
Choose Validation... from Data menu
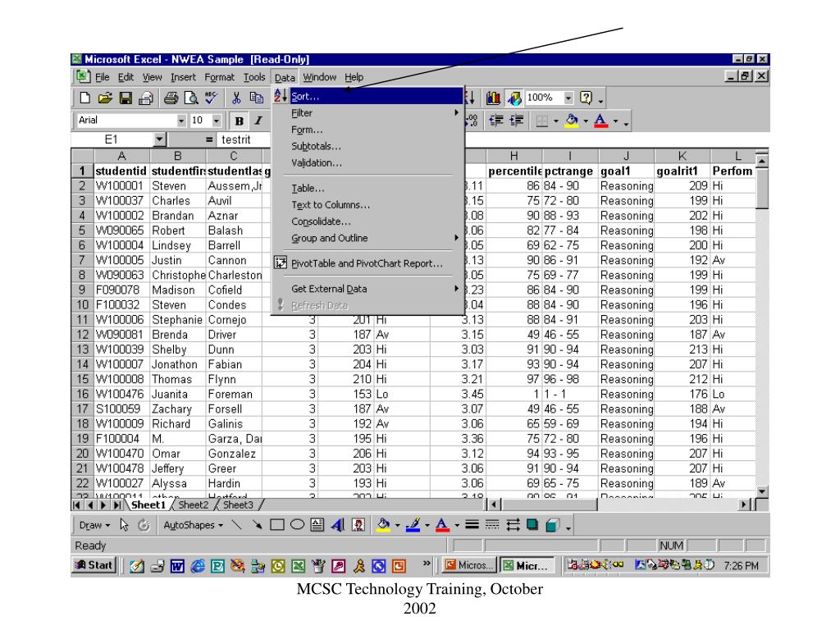tap(367, 163)
